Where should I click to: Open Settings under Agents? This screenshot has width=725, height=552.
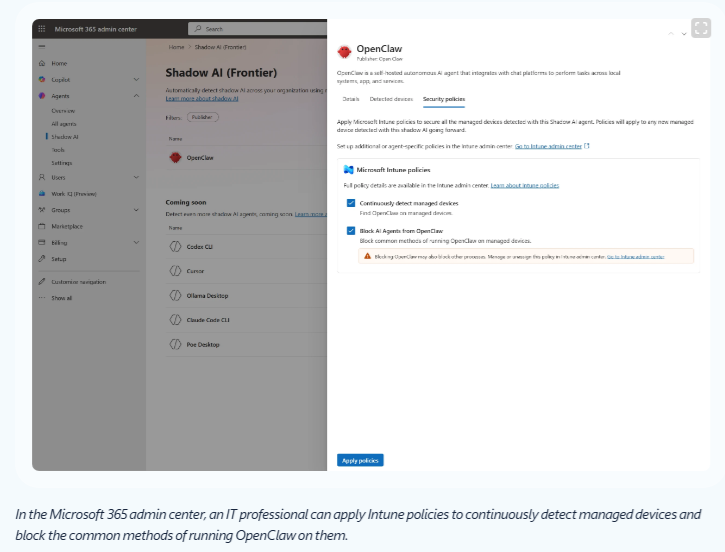[61, 163]
